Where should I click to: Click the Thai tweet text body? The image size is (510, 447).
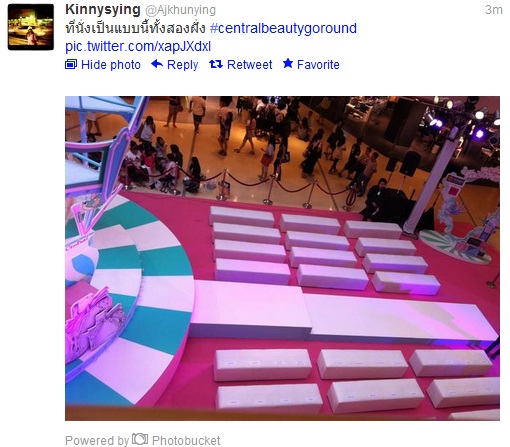(x=135, y=28)
